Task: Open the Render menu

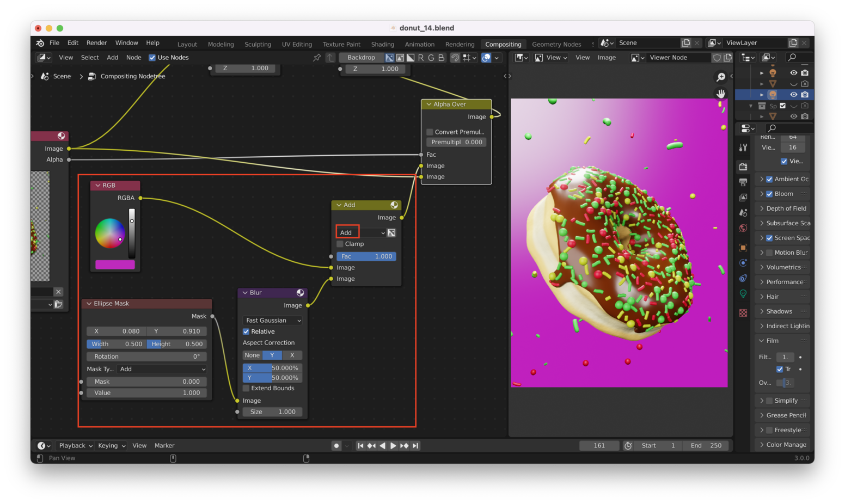Action: click(96, 43)
